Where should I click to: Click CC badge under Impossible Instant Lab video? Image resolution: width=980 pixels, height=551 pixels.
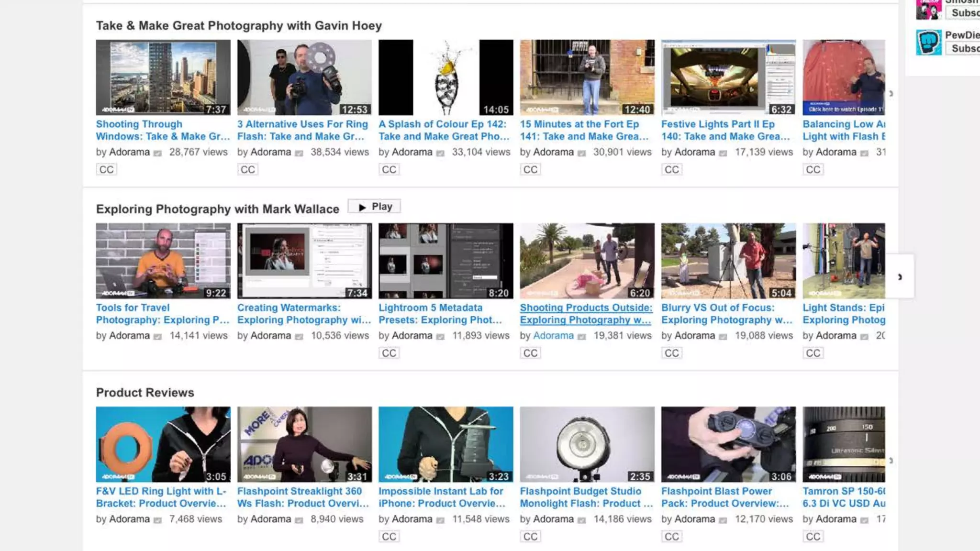[x=389, y=537]
